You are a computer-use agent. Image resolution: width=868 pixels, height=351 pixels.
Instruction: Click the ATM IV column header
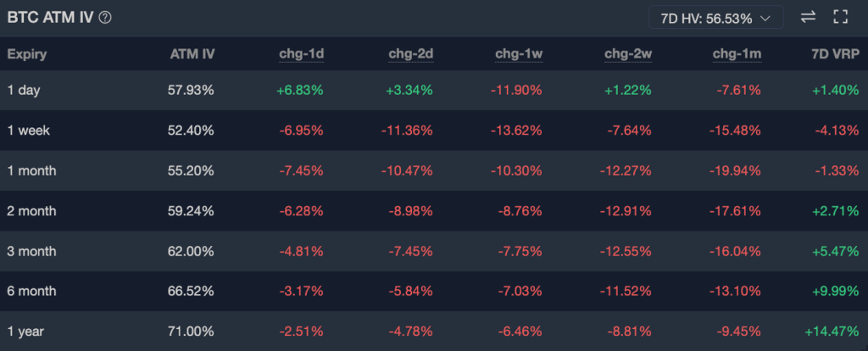pos(192,54)
